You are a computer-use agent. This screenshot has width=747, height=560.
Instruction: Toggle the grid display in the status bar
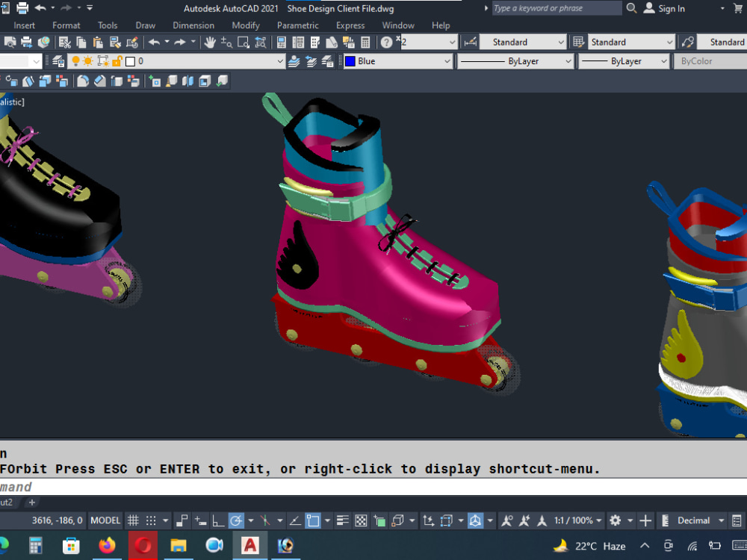133,520
